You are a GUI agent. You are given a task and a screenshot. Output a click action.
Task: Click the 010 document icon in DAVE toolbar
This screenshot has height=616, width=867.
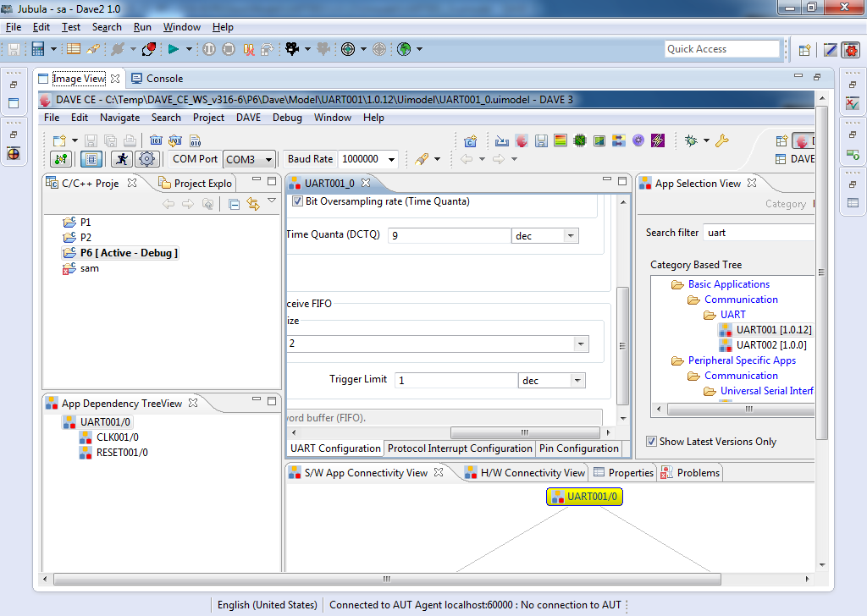pyautogui.click(x=196, y=140)
